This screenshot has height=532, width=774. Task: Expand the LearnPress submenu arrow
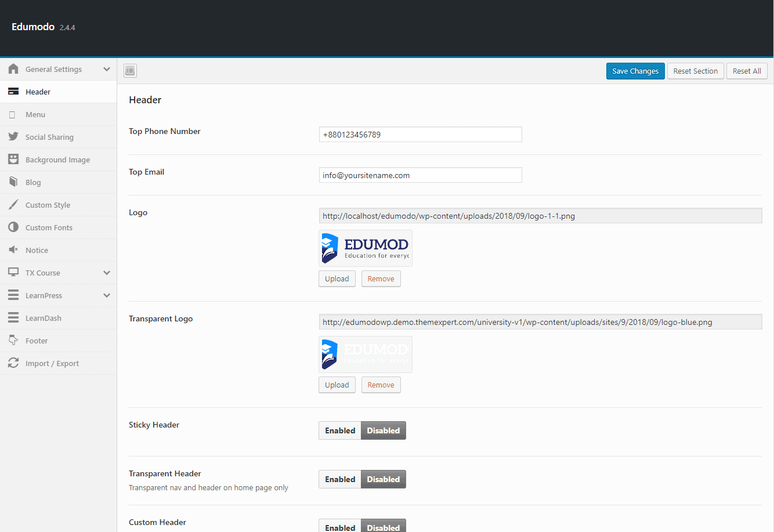(x=107, y=295)
